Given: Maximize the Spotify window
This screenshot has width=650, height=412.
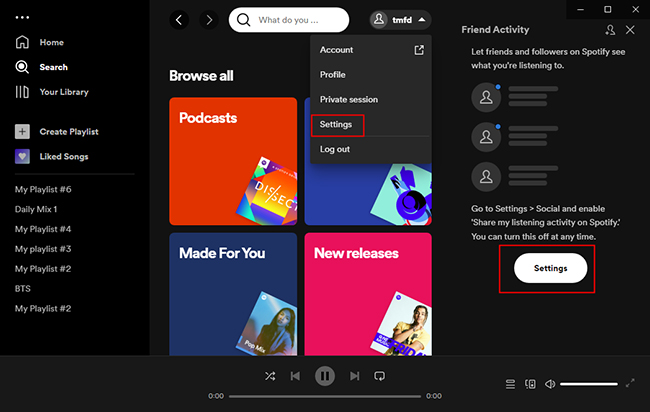Looking at the screenshot, I should point(608,9).
